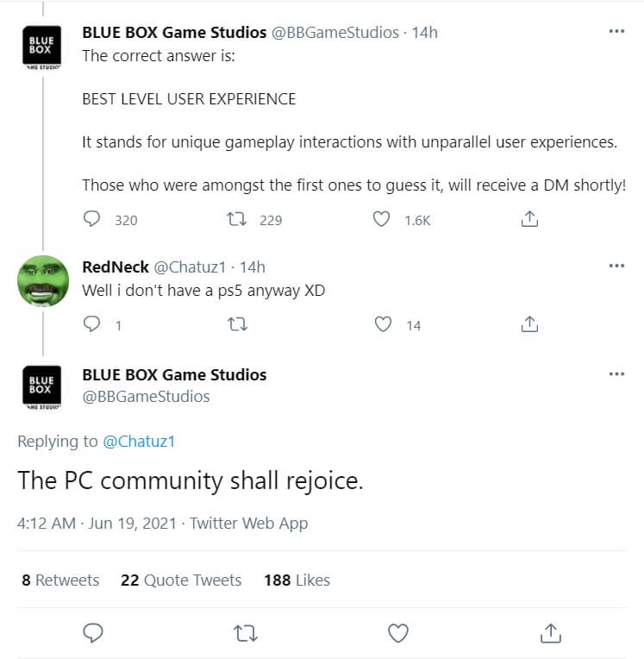View the 8 Retweets list
Screen dimensions: 644x659
60,581
